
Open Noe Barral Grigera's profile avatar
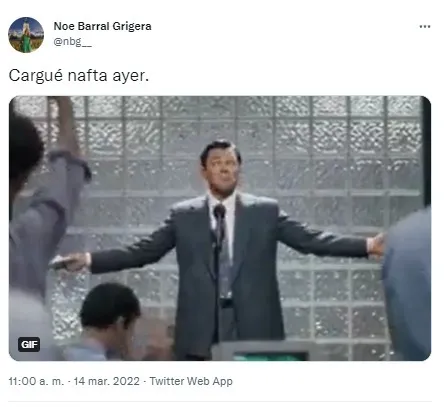tap(26, 35)
